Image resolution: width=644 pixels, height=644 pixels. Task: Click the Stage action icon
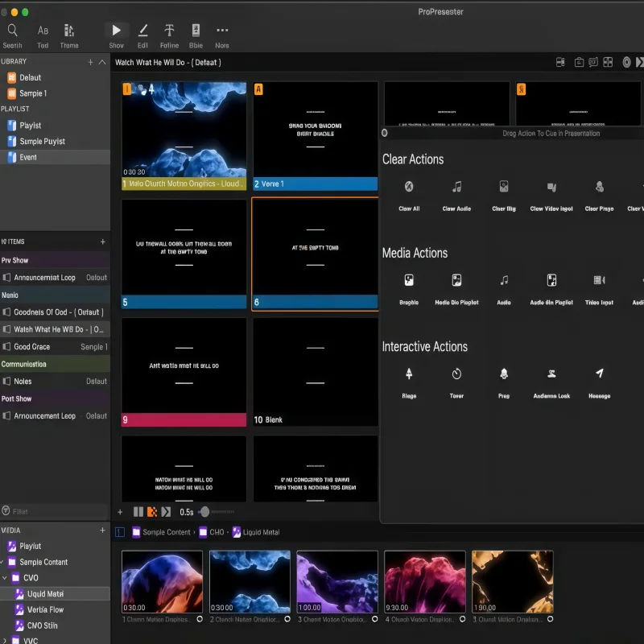409,374
